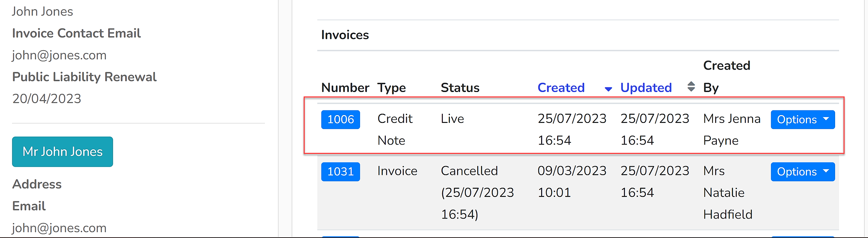The image size is (868, 238).
Task: Expand Options dropdown for invoice 1031
Action: (x=803, y=172)
